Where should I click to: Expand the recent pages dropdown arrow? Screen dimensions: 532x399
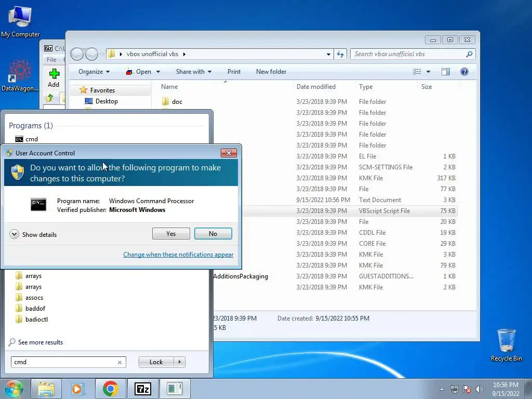[x=102, y=54]
